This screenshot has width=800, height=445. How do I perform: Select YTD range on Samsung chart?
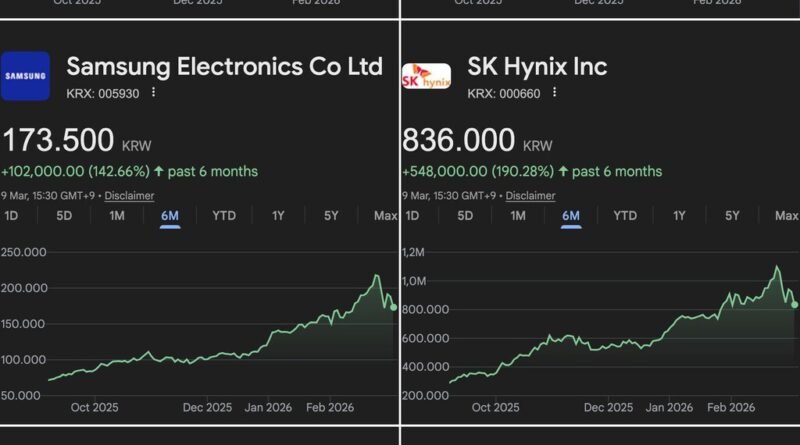224,216
